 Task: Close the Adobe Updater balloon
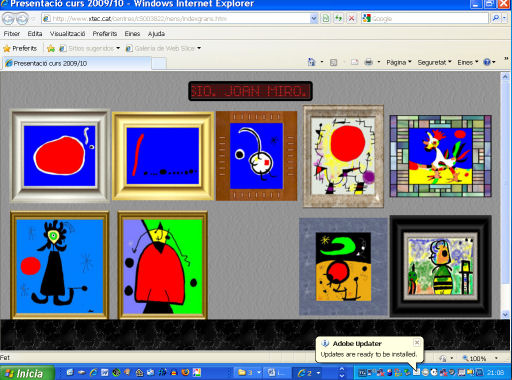(x=417, y=342)
